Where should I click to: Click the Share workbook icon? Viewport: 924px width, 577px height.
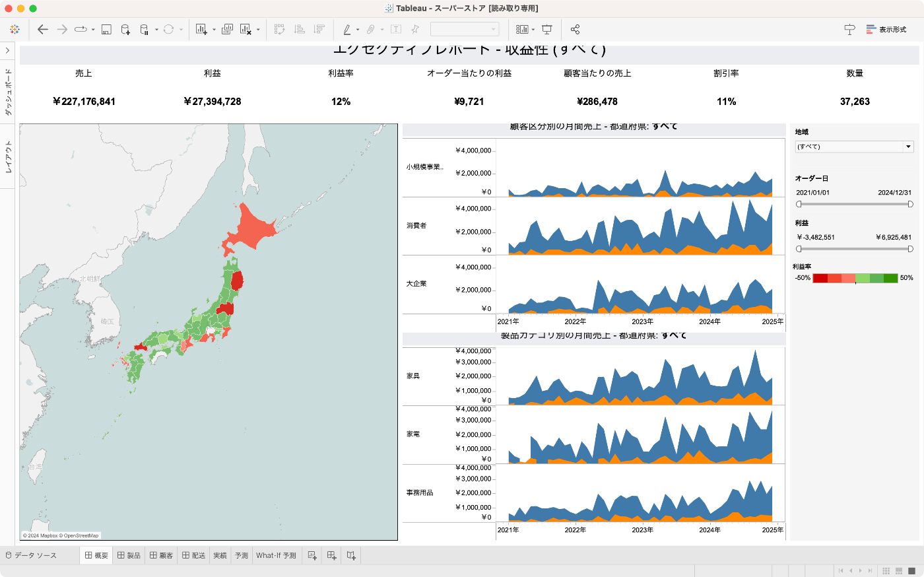[x=575, y=29]
